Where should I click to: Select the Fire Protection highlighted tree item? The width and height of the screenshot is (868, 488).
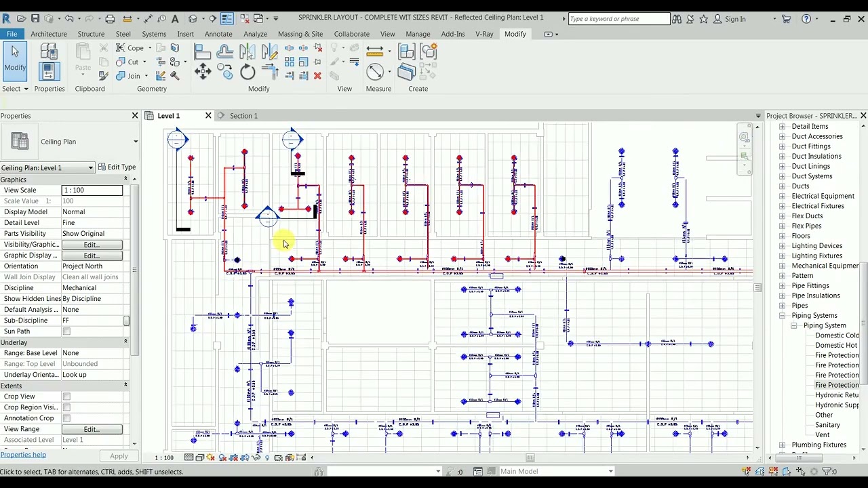click(x=837, y=385)
